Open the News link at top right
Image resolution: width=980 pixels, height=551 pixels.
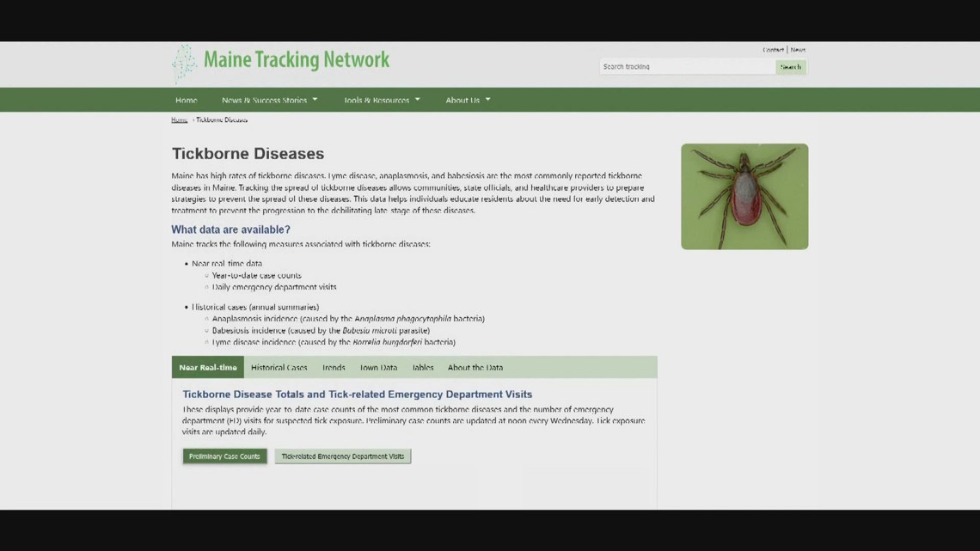click(x=797, y=49)
